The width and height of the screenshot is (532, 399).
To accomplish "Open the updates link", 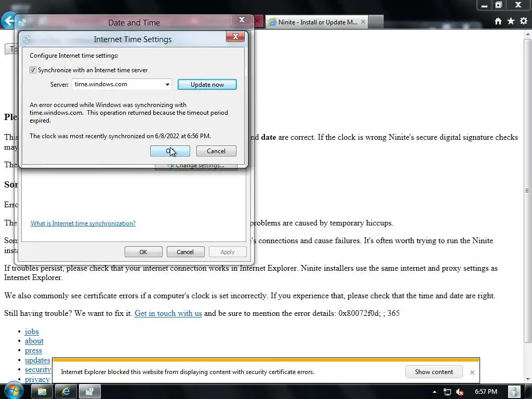I will pos(37,360).
